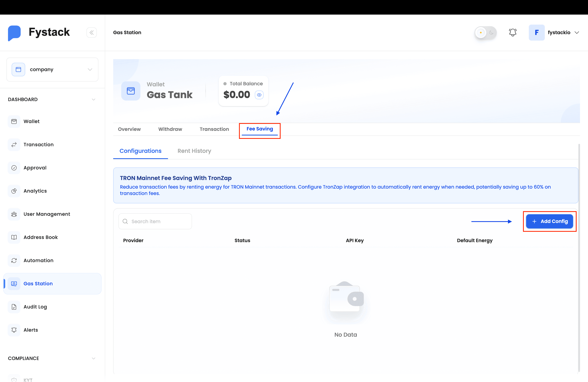
Task: Select User Management in the sidebar
Action: (47, 214)
